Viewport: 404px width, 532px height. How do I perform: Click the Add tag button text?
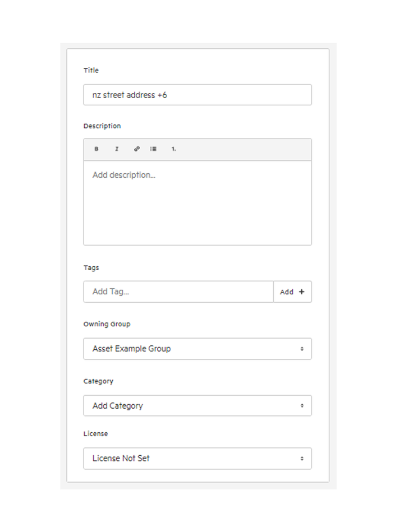[x=287, y=292]
